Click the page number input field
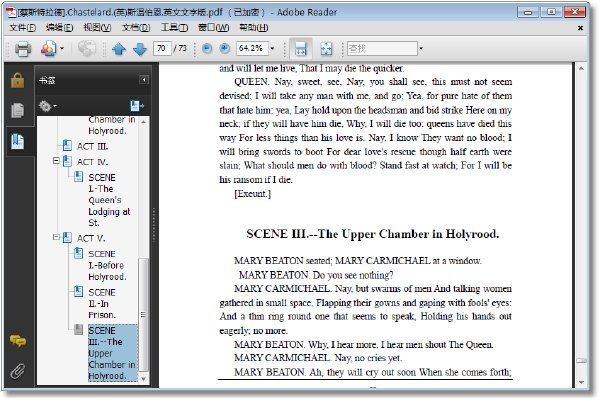 pos(162,49)
